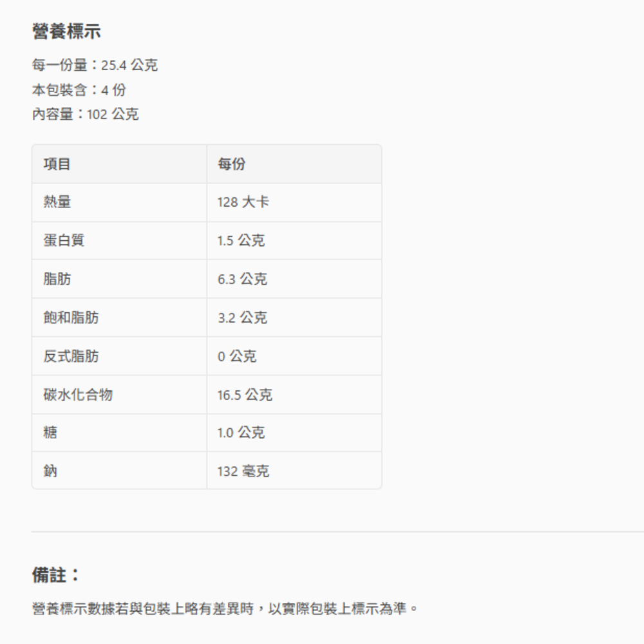This screenshot has width=644, height=644.
Task: Select the 每一份量：25.4 公克 line
Action: [x=95, y=65]
